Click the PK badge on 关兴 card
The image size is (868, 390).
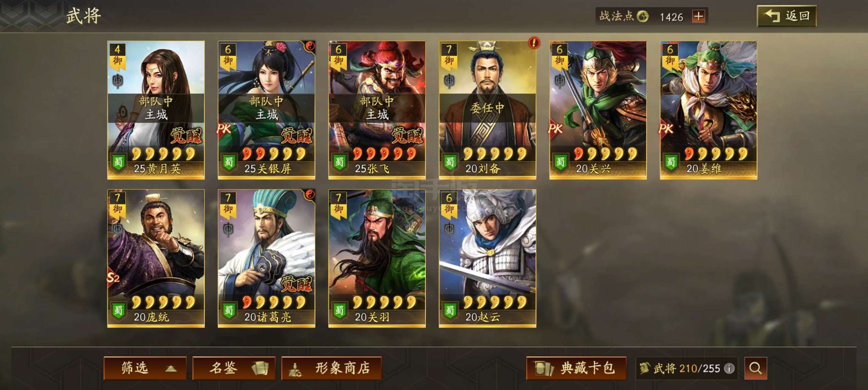pyautogui.click(x=556, y=129)
